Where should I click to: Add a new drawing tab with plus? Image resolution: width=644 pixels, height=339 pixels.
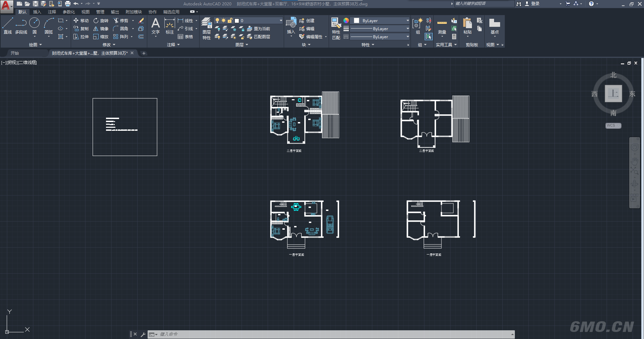click(x=144, y=53)
